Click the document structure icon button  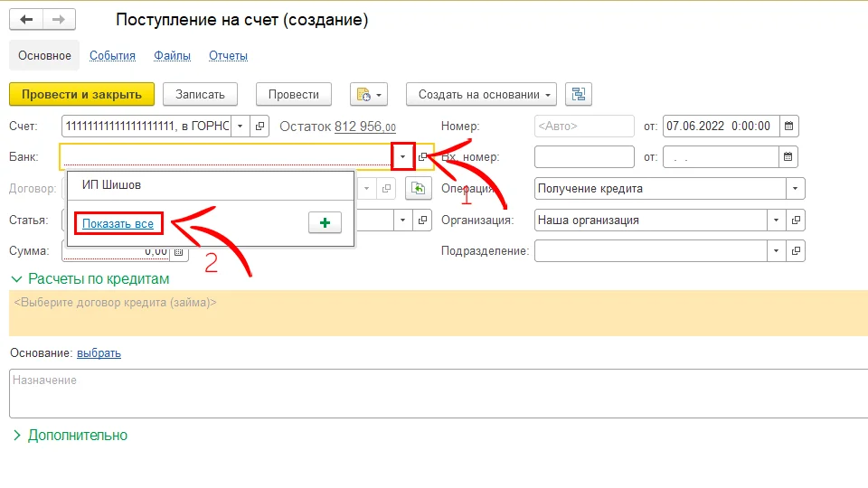pyautogui.click(x=578, y=94)
